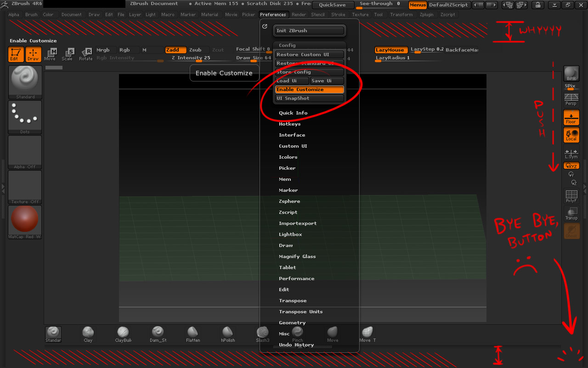This screenshot has height=368, width=588.
Task: Toggle the Menus button
Action: tap(418, 5)
